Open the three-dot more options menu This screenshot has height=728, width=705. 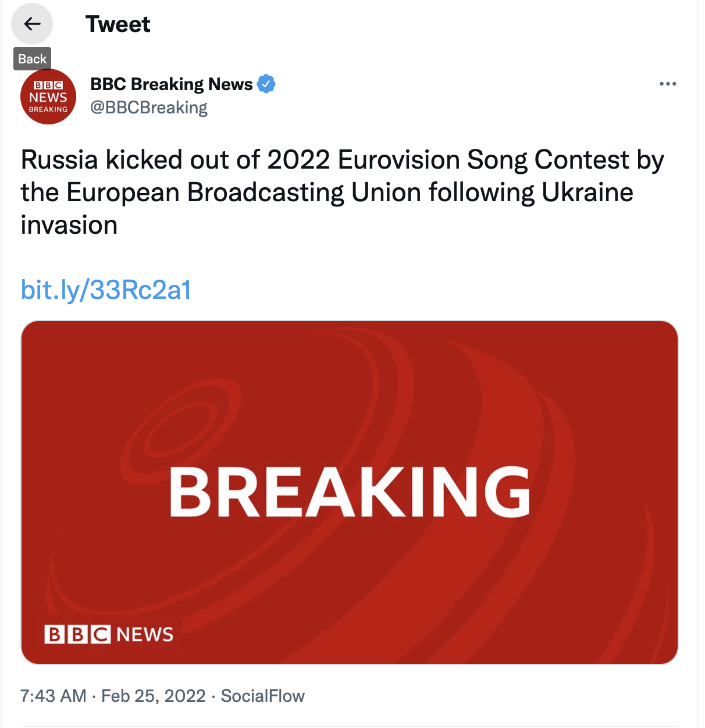pos(668,84)
